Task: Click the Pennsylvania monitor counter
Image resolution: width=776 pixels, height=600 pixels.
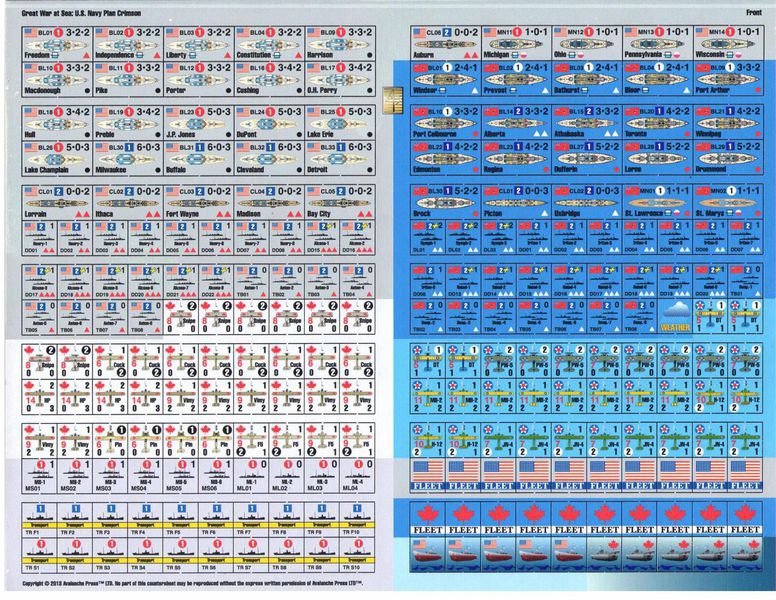Action: click(x=658, y=44)
